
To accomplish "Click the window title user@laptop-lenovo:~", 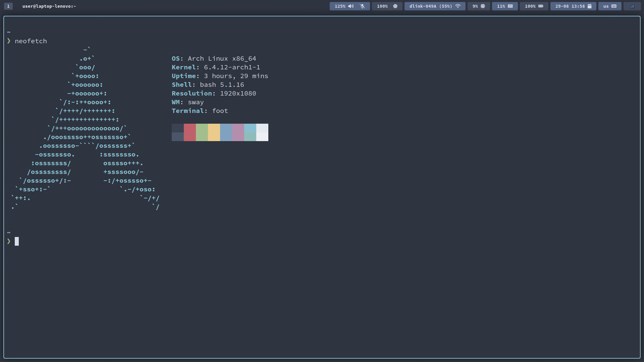I will point(49,6).
